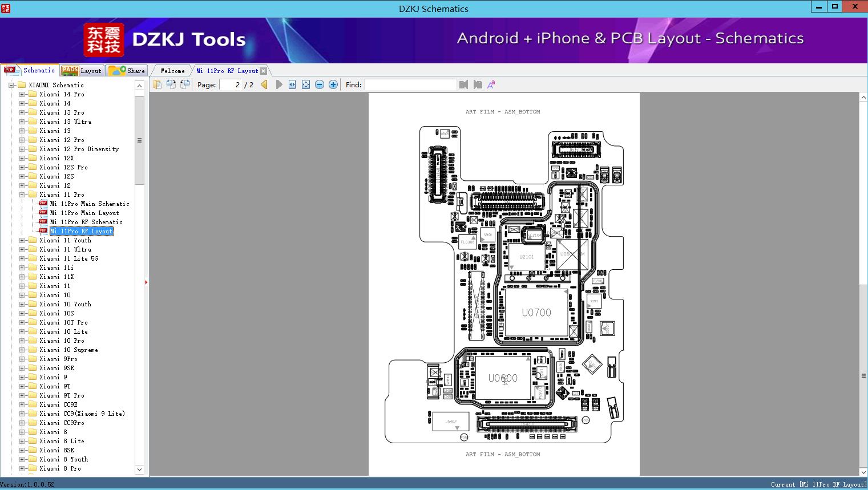Select the Xiaomi 12X folder

coord(56,158)
